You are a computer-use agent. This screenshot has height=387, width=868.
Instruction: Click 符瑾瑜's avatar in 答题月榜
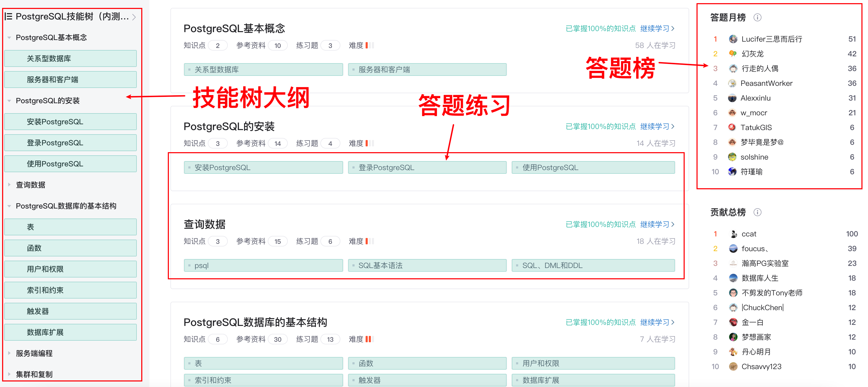click(732, 171)
